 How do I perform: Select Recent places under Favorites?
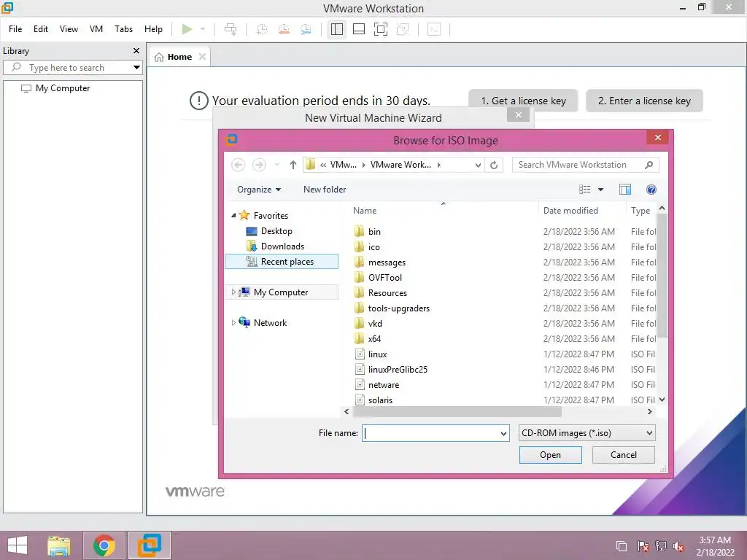point(282,262)
